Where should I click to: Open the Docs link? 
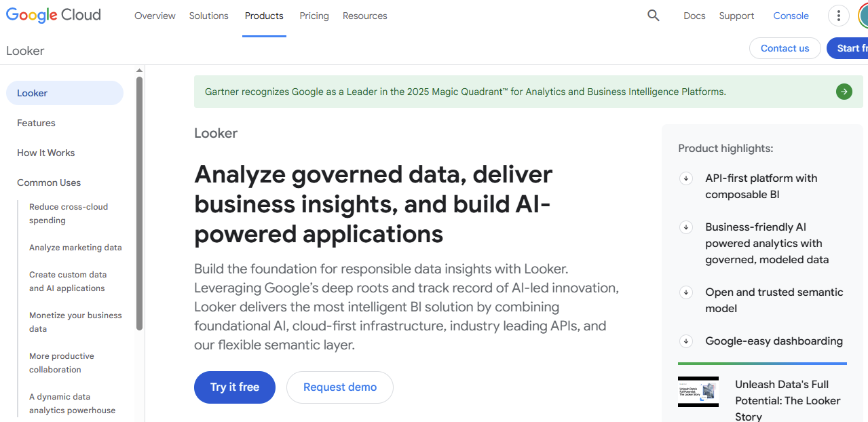coord(694,16)
